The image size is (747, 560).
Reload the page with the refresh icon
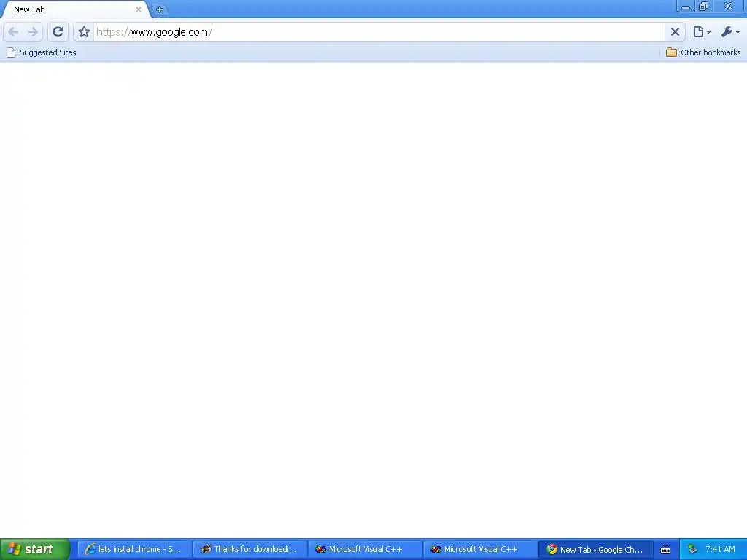pos(58,32)
